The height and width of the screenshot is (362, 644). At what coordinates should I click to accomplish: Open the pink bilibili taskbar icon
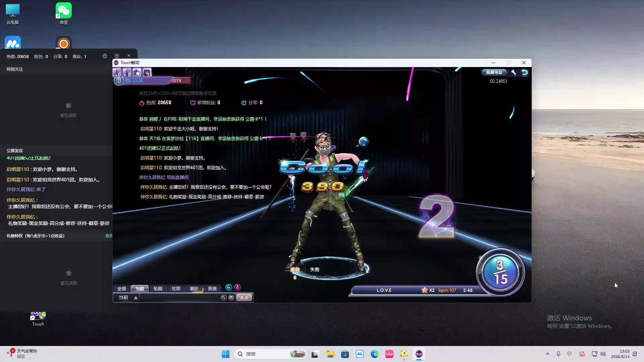click(389, 354)
